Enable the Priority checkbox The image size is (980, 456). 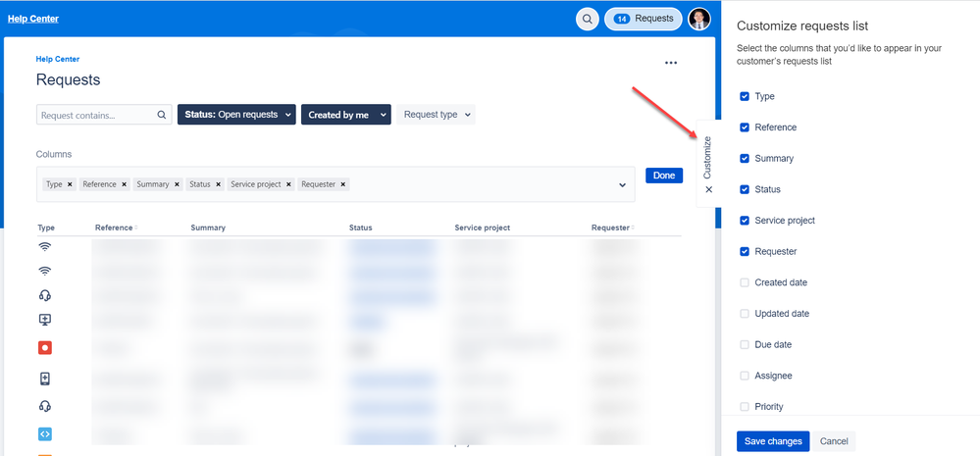745,407
